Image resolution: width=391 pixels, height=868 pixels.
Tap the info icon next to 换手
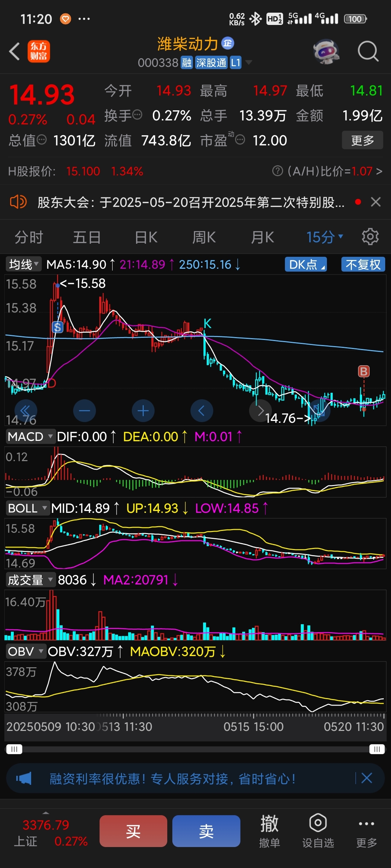coord(137,115)
